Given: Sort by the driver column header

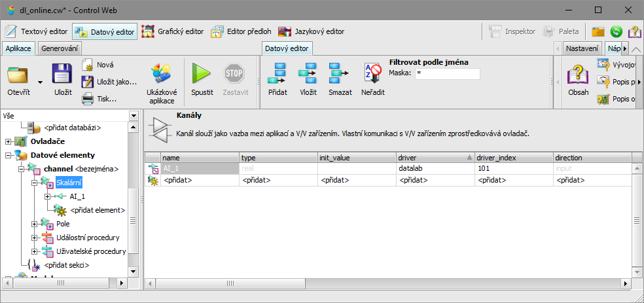Looking at the screenshot, I should pos(435,158).
